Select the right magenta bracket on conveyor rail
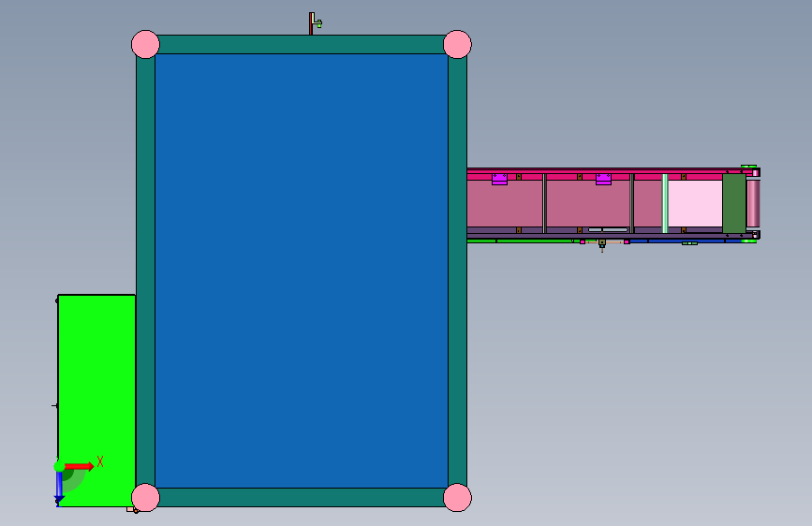The width and height of the screenshot is (812, 526). tap(603, 179)
